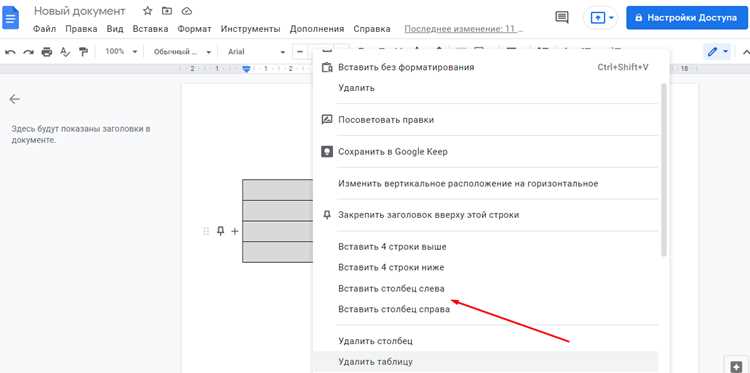
Task: Open the Справка menu
Action: coord(372,29)
